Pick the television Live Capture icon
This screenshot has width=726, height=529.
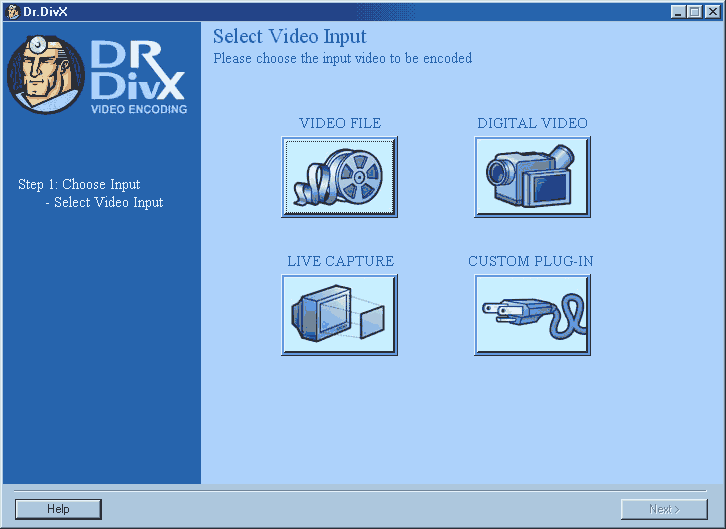click(339, 315)
